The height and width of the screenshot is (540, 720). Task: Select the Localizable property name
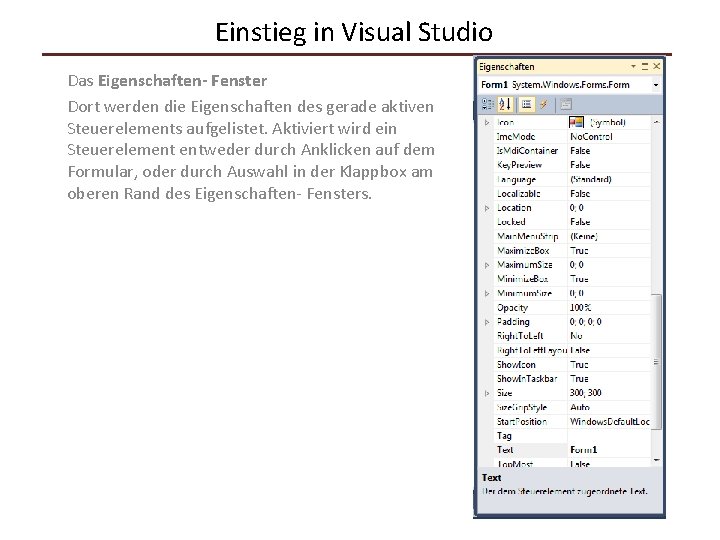tap(518, 194)
